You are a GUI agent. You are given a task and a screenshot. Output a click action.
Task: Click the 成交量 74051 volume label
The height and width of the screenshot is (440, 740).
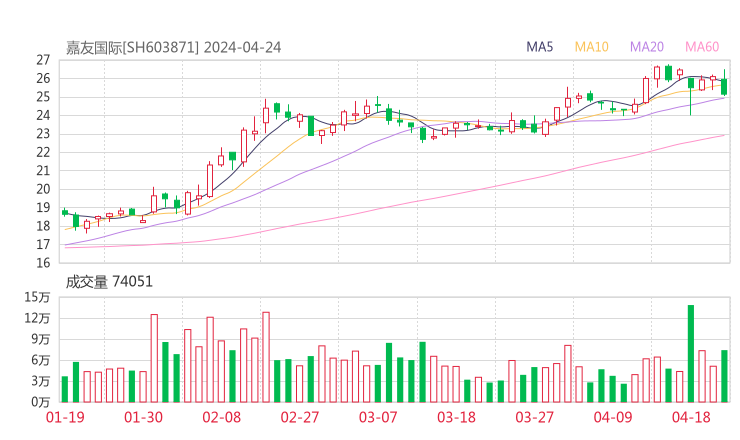[109, 282]
